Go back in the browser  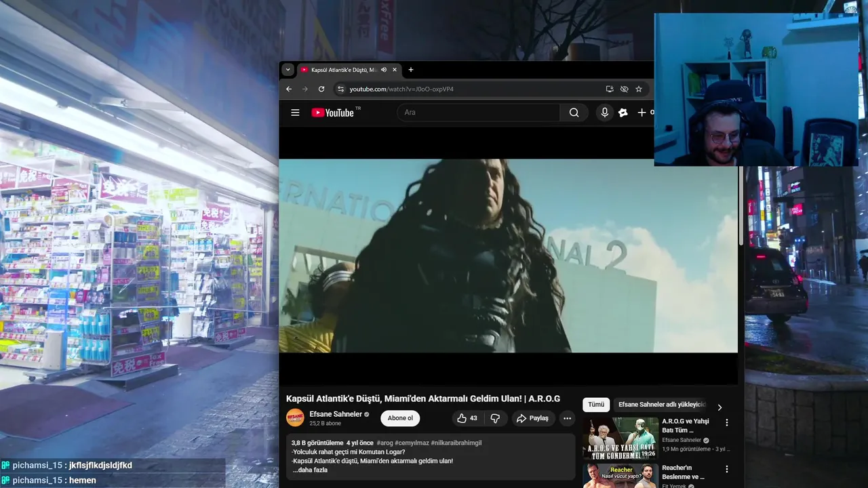point(289,89)
